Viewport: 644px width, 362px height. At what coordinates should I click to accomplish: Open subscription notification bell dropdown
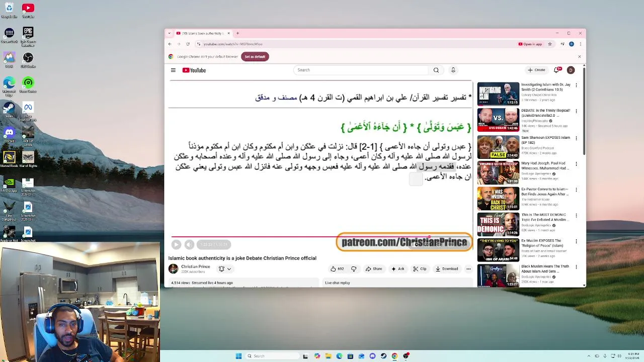[225, 269]
